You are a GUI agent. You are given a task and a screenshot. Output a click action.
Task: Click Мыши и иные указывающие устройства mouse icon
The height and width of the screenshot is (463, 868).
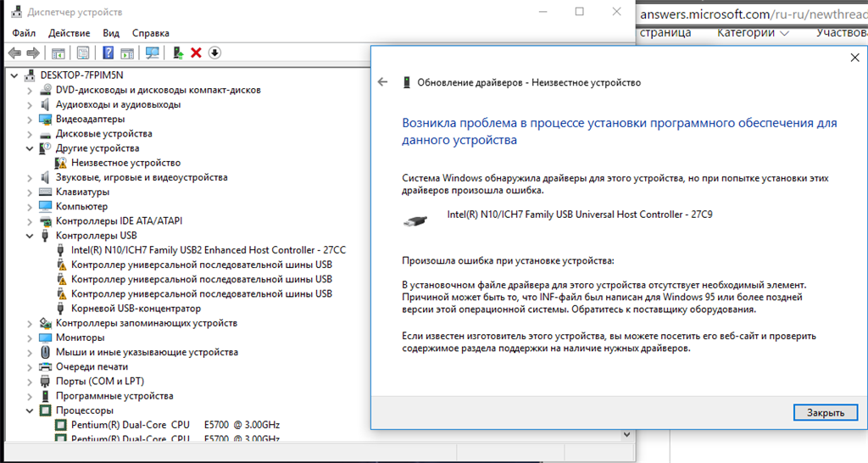point(46,352)
